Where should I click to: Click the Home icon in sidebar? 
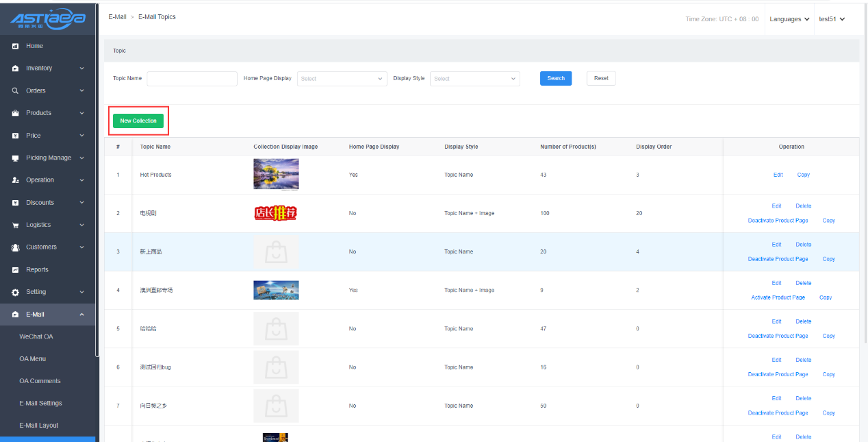[x=16, y=46]
